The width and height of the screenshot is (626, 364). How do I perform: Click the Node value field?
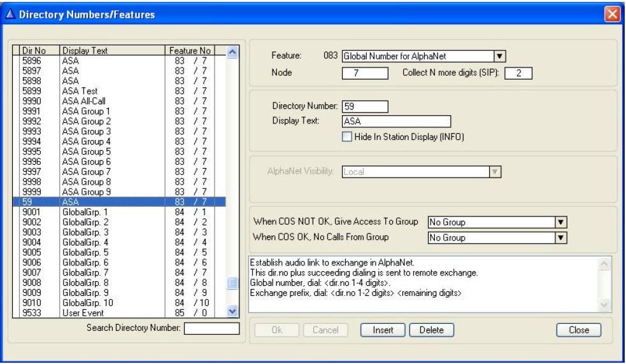[x=364, y=73]
